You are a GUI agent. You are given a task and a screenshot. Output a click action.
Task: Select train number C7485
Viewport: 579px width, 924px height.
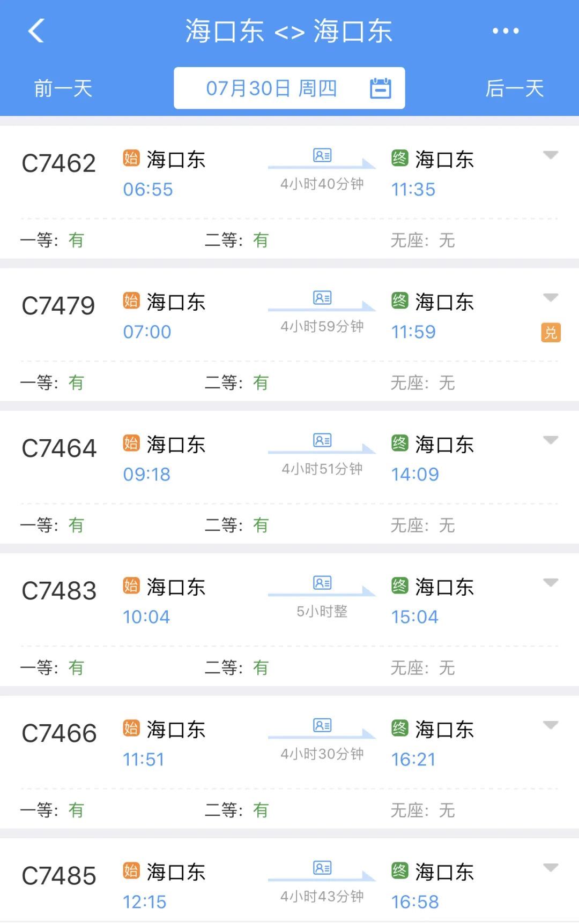pyautogui.click(x=59, y=876)
